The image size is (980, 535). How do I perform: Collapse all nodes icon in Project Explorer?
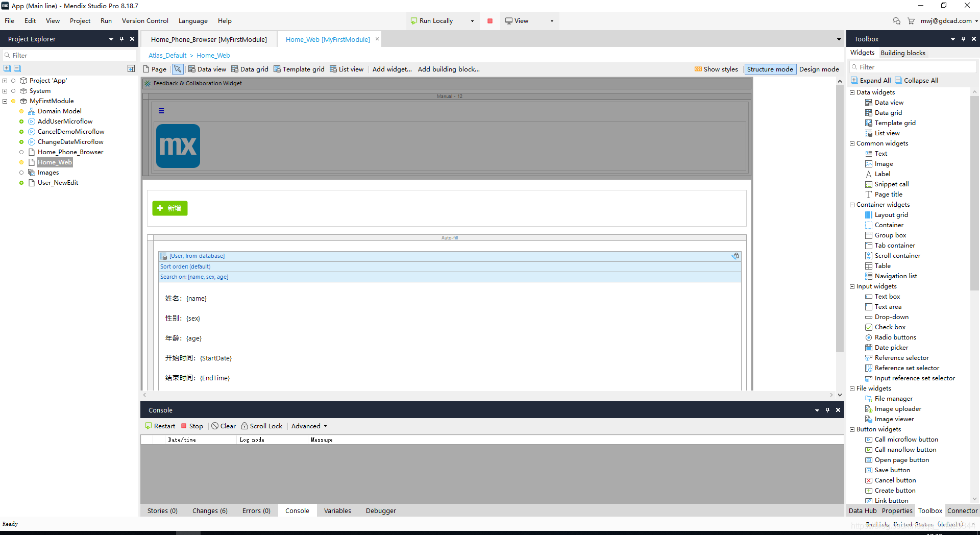[17, 68]
